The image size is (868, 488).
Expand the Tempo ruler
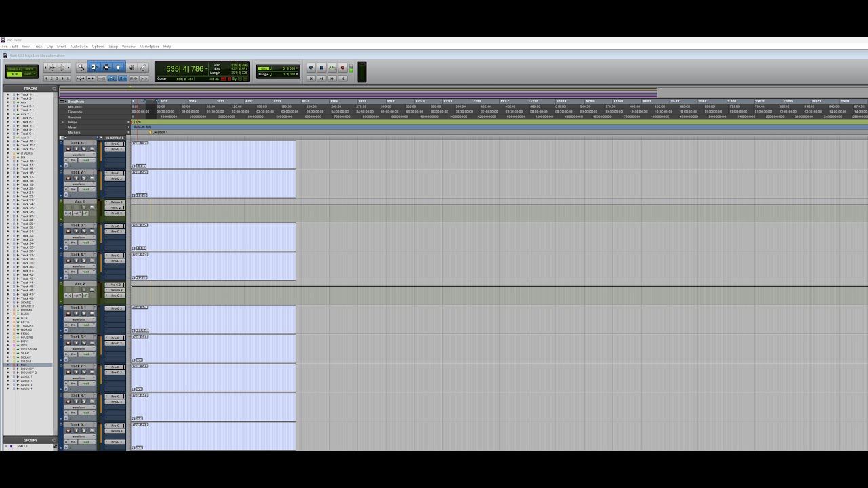(x=63, y=122)
